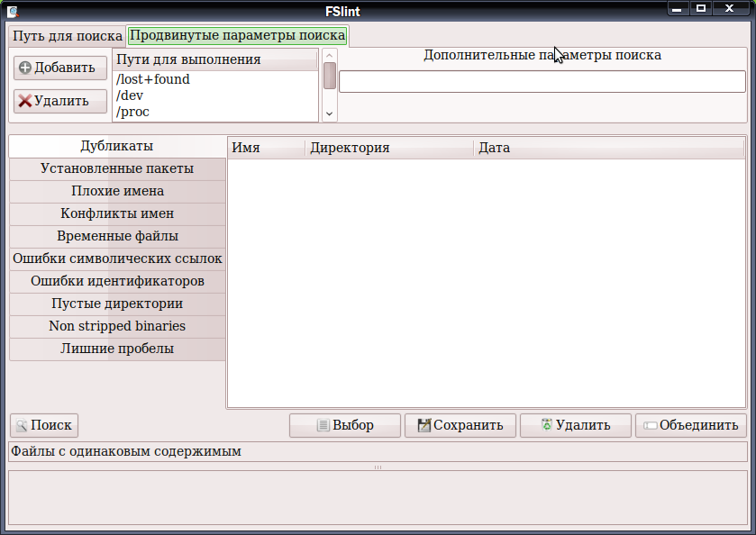The width and height of the screenshot is (756, 535).
Task: Click the paths list scrollbar thumb
Action: pos(330,77)
